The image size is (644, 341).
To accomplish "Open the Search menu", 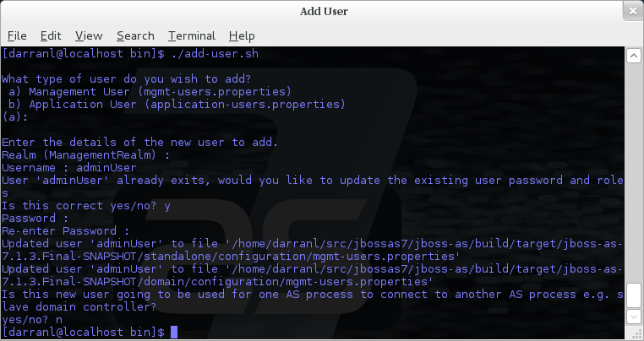I will click(x=135, y=35).
